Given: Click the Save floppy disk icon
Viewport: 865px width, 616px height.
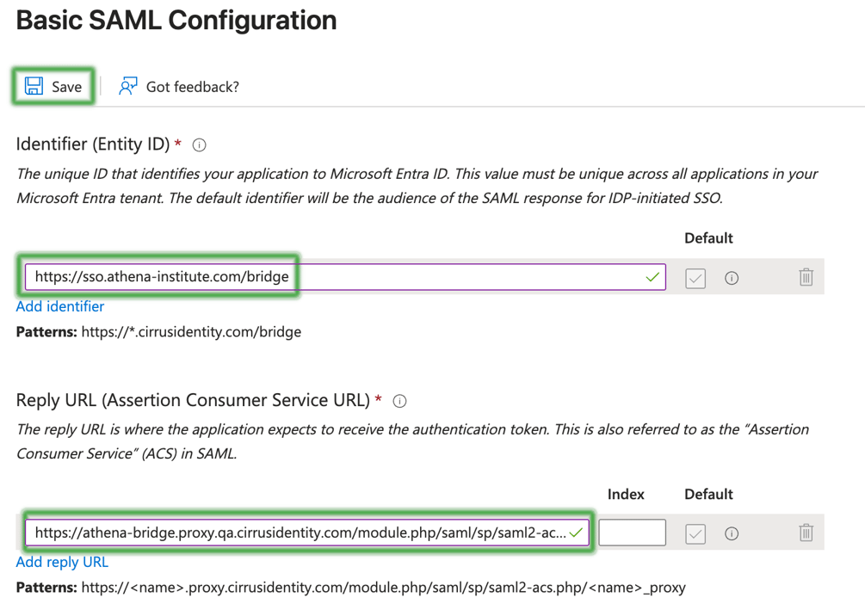Looking at the screenshot, I should 34,86.
